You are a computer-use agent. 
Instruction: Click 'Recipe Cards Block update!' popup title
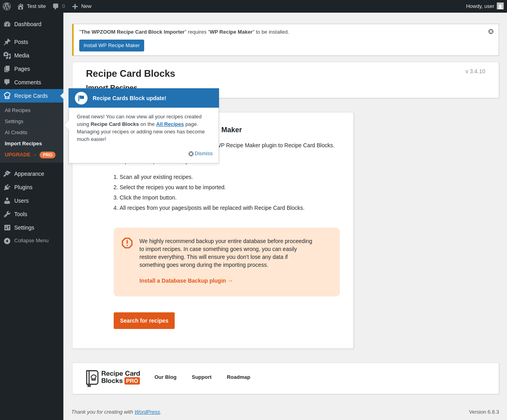click(130, 98)
